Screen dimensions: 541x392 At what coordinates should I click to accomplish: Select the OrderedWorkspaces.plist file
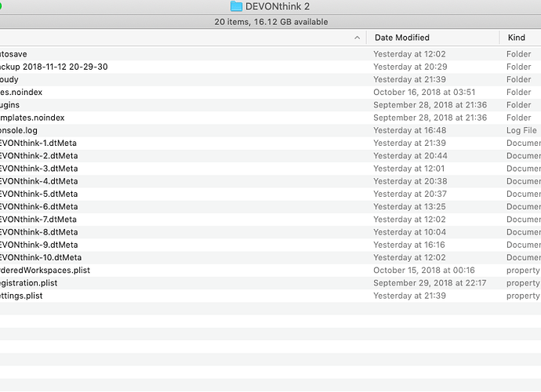coord(270,270)
